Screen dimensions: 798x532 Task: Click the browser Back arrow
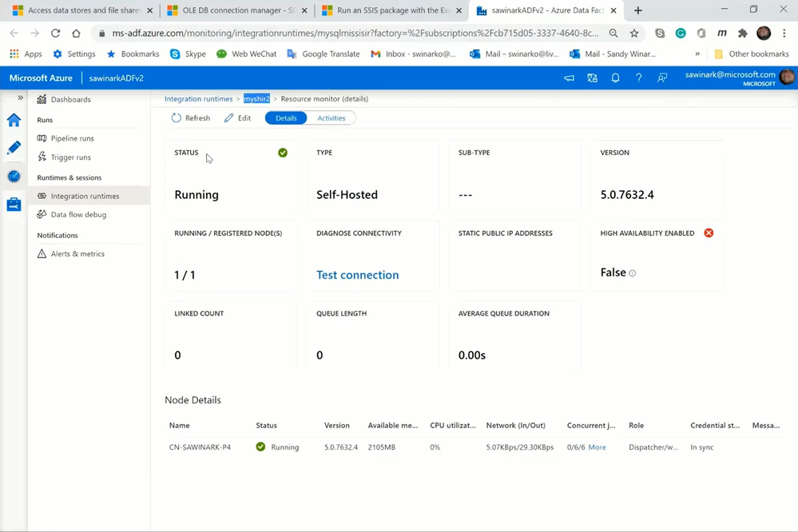click(14, 33)
